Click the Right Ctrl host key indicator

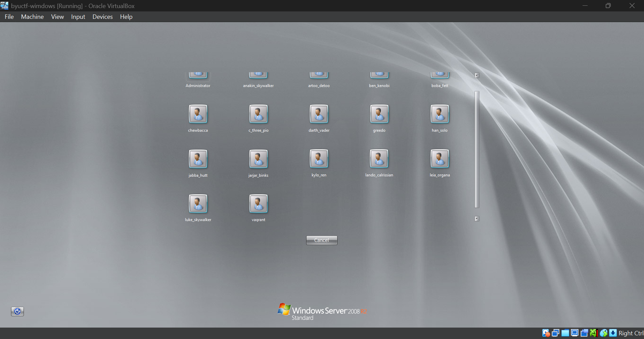(631, 333)
